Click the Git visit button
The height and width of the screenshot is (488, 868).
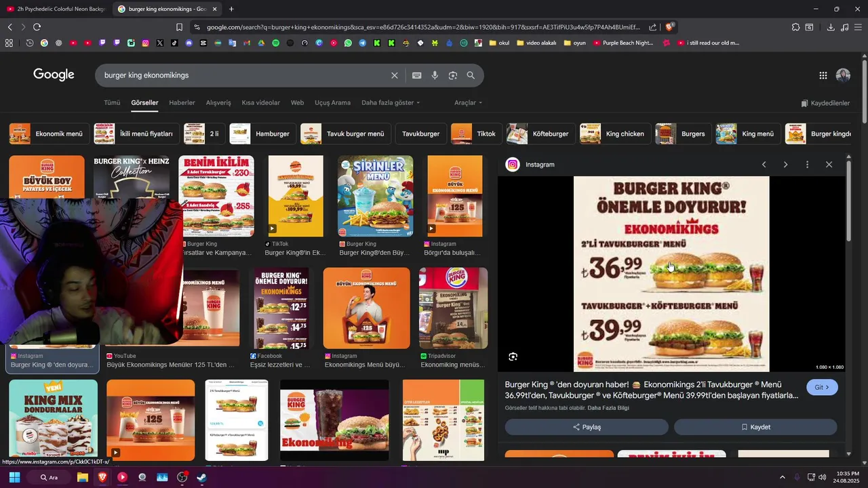click(x=822, y=387)
